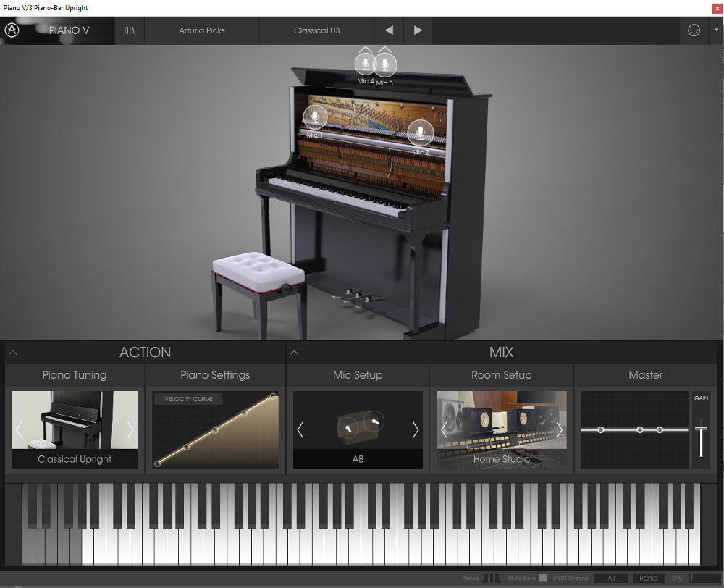
Task: Click the Pedals indicator icon
Action: (492, 578)
